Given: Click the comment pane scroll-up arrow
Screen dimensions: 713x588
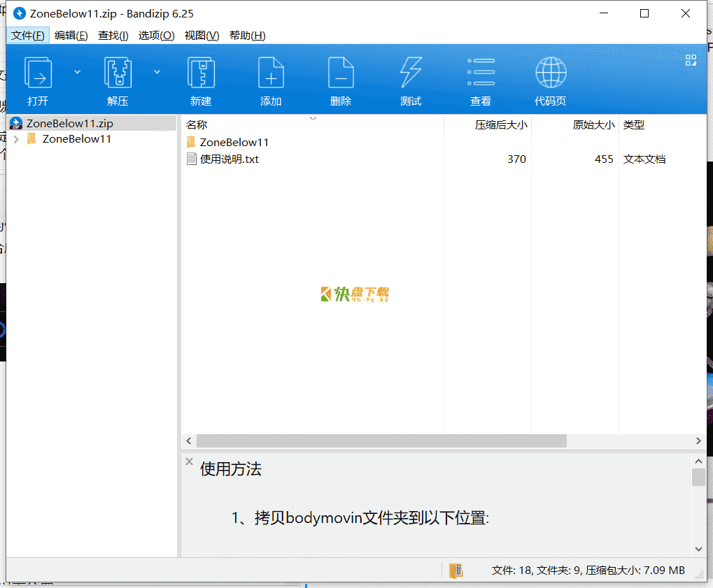Looking at the screenshot, I should point(699,461).
